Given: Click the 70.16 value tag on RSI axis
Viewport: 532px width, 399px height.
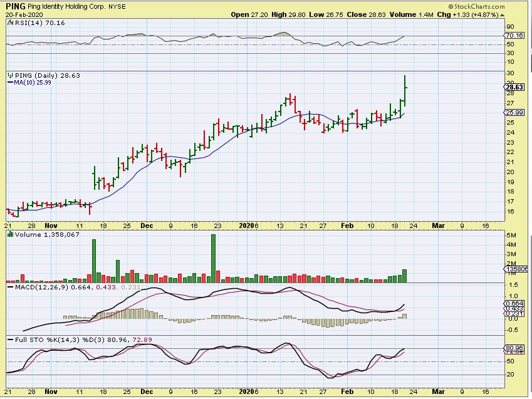Looking at the screenshot, I should [514, 36].
